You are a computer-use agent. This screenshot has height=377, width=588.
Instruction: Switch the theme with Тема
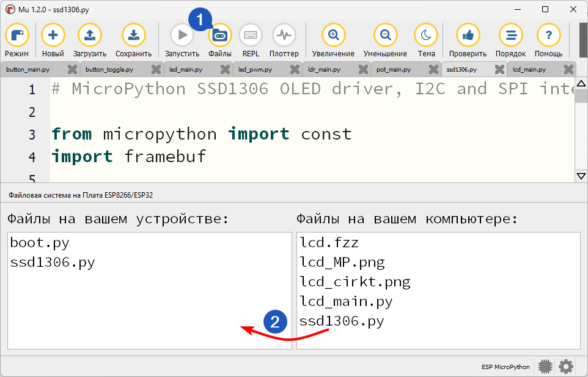[426, 40]
